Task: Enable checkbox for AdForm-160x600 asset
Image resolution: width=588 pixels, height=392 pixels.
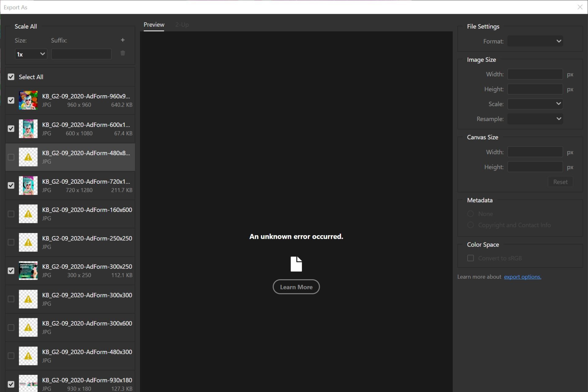Action: pos(11,214)
